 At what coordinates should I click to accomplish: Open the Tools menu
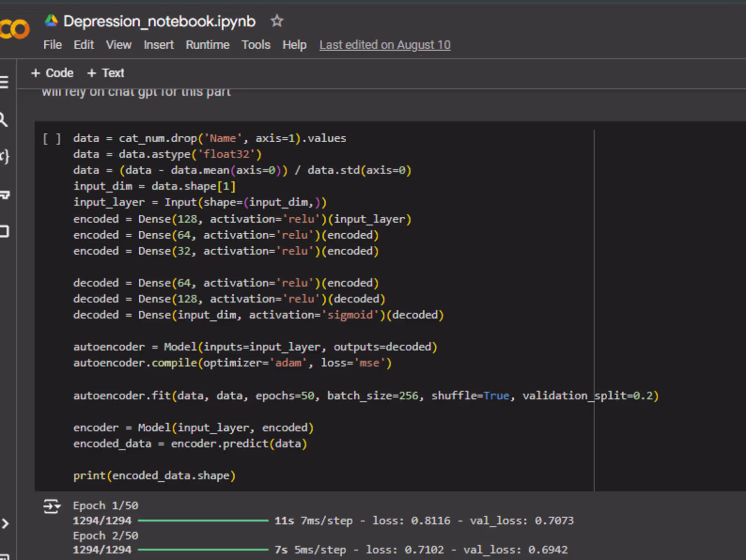[x=256, y=45]
